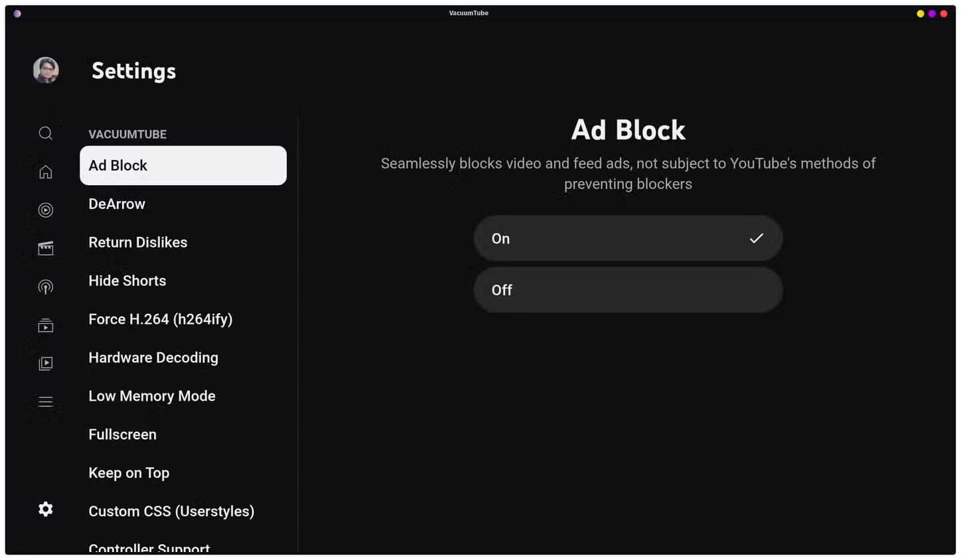Open the Search icon in the sidebar
Image resolution: width=961 pixels, height=560 pixels.
[x=45, y=133]
